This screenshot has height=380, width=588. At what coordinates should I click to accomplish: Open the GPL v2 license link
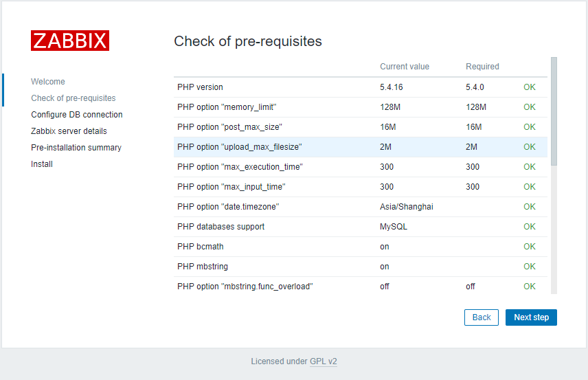324,361
